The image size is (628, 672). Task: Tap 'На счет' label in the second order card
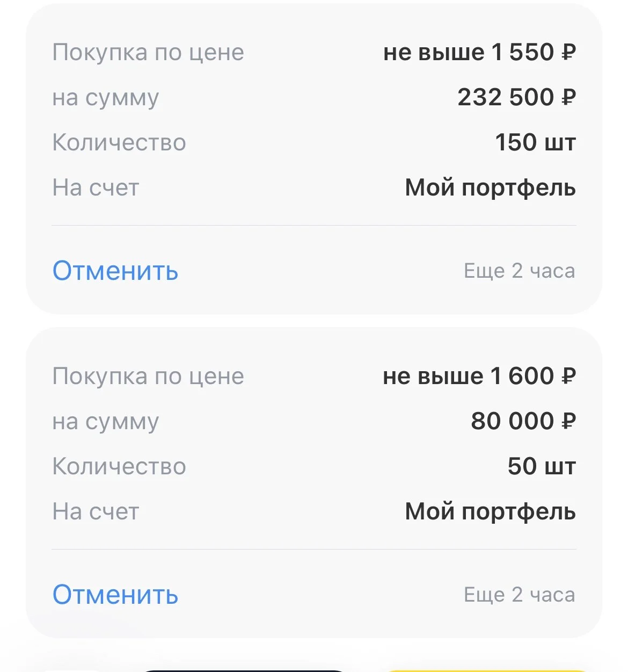(96, 512)
